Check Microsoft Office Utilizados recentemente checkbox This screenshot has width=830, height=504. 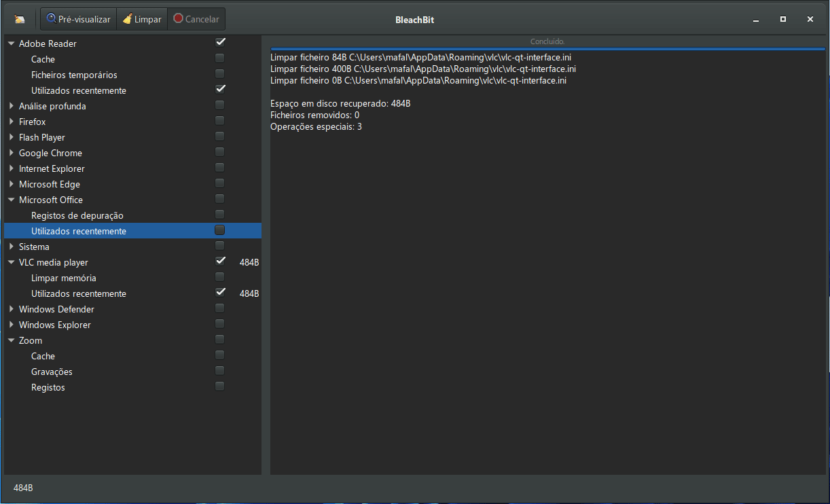pyautogui.click(x=220, y=230)
